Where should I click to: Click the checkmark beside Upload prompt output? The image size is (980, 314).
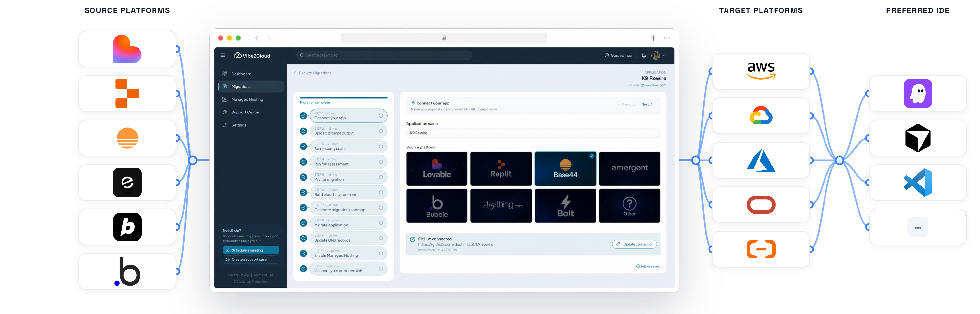point(303,131)
